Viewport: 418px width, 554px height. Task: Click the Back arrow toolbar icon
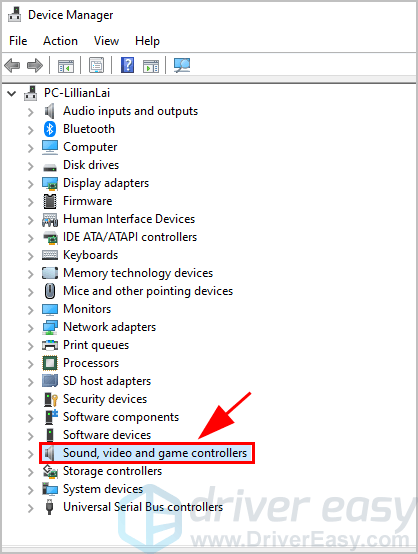click(12, 66)
